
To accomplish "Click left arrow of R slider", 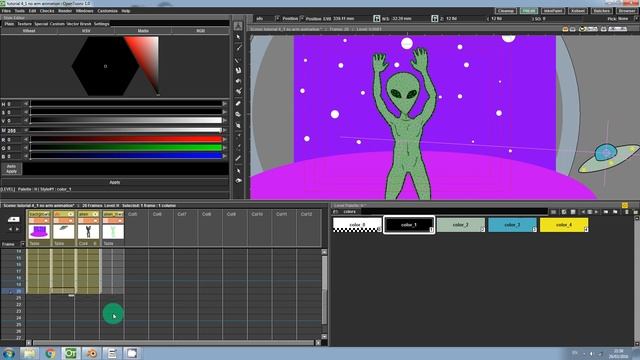I will [x=26, y=140].
